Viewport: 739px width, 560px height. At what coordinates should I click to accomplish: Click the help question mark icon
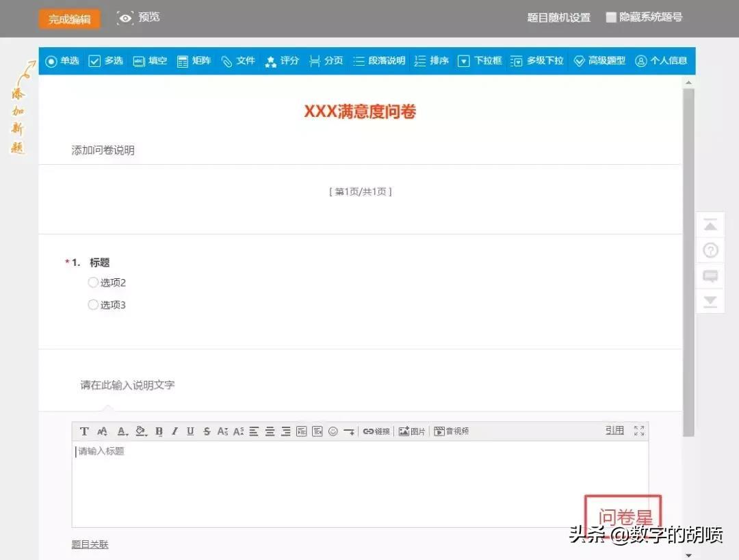[711, 251]
